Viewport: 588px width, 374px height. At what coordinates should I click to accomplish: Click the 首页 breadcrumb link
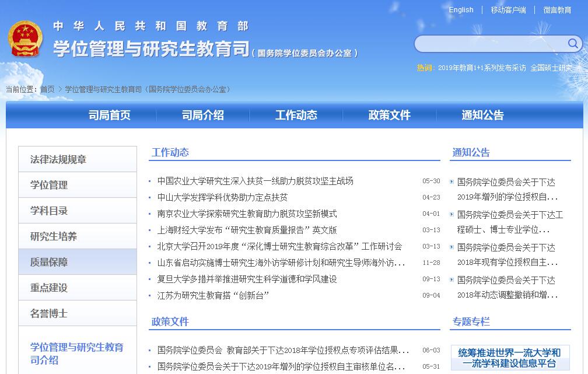[47, 89]
